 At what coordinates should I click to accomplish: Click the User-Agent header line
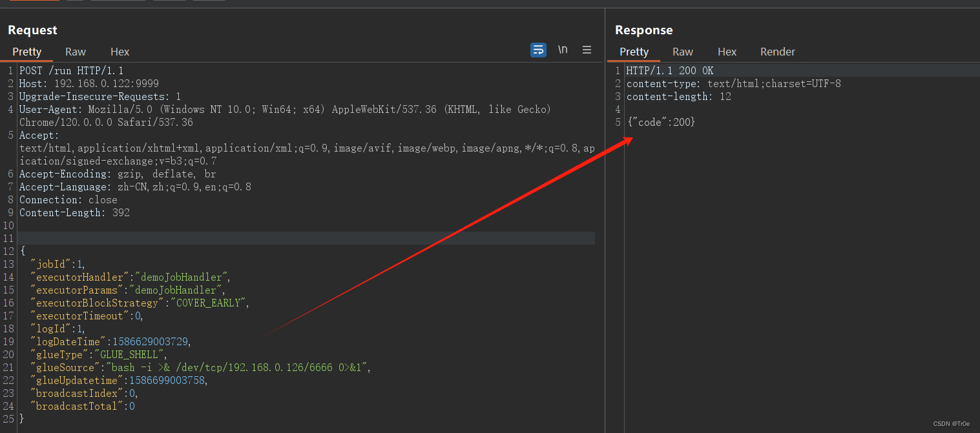click(x=285, y=116)
